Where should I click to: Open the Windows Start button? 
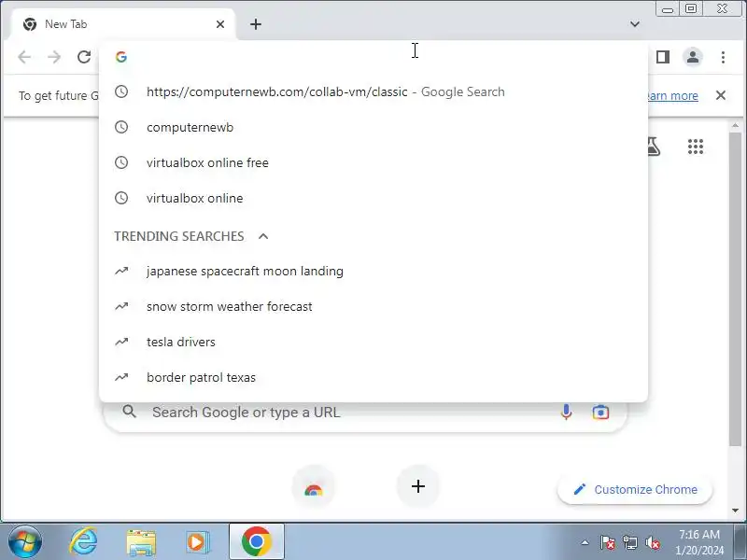[x=25, y=542]
